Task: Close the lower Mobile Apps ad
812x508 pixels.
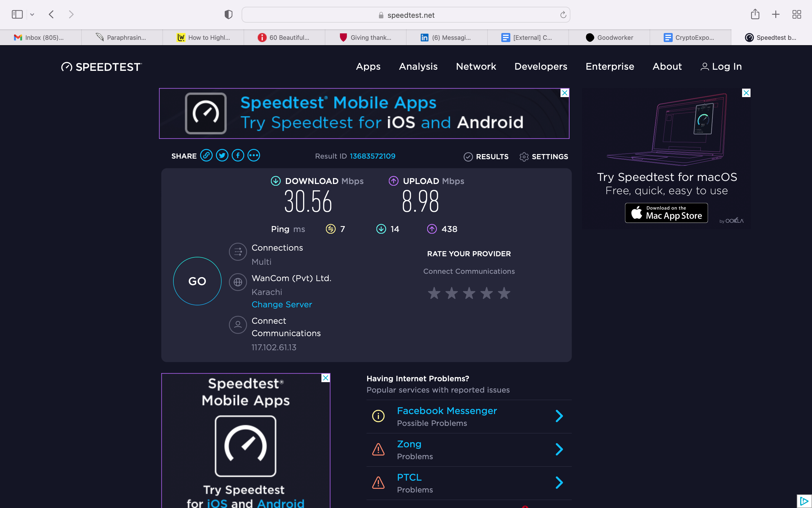Action: click(x=325, y=378)
